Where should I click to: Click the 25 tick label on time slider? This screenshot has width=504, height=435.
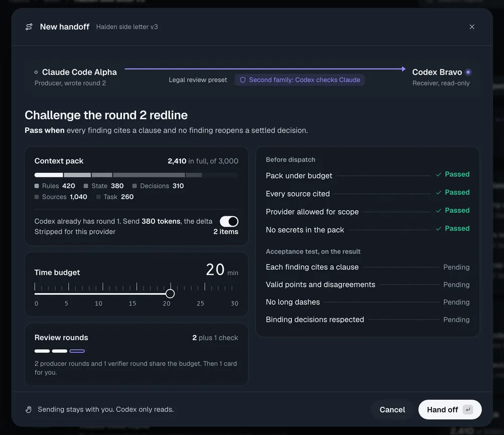pyautogui.click(x=200, y=303)
